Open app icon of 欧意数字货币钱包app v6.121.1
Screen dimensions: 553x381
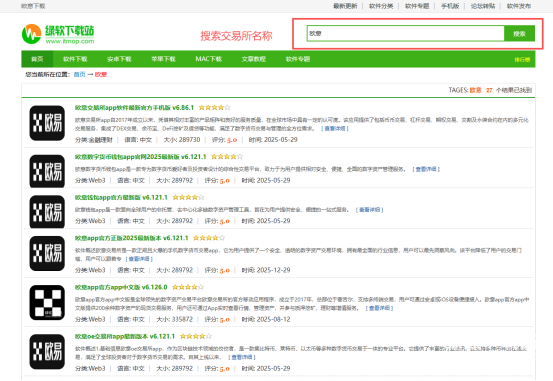tap(47, 171)
